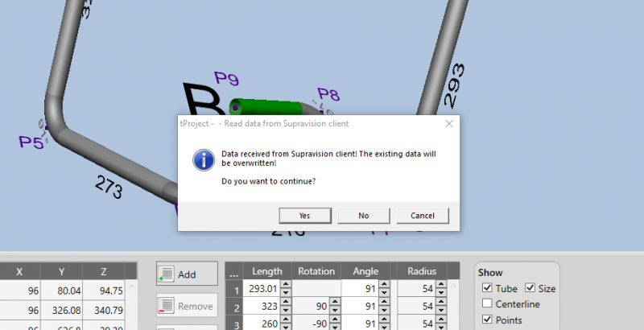Image resolution: width=644 pixels, height=330 pixels.
Task: Toggle the Size display checkbox
Action: (530, 287)
